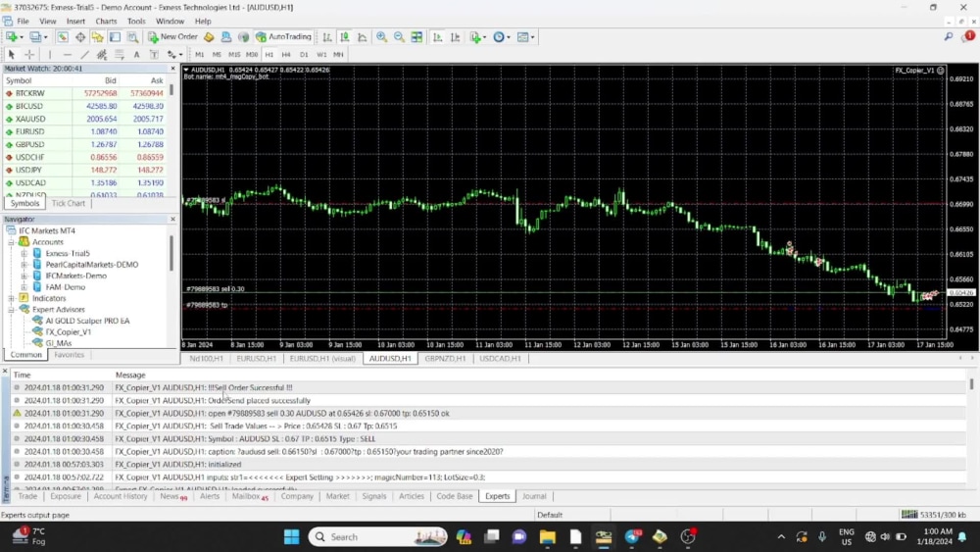
Task: Select the equidistant channel tool
Action: (x=102, y=54)
